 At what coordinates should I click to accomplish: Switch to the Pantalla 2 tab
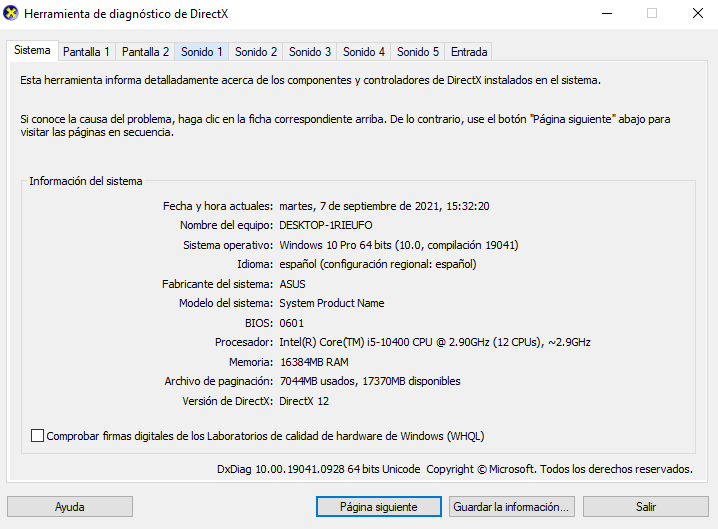coord(145,52)
